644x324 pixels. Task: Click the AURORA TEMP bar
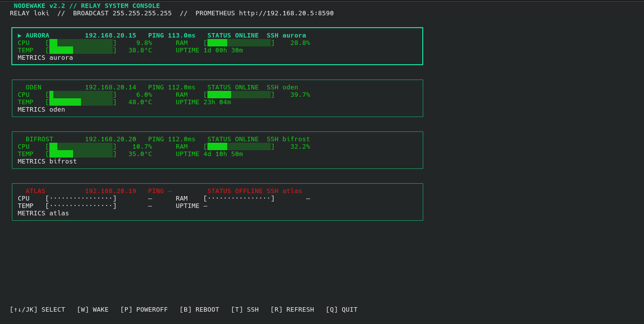coord(81,50)
